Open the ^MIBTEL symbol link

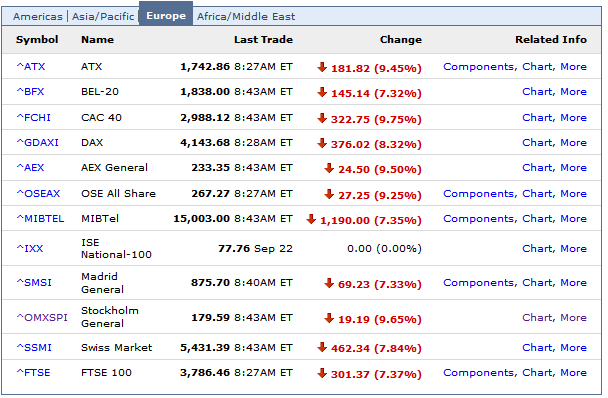click(40, 219)
